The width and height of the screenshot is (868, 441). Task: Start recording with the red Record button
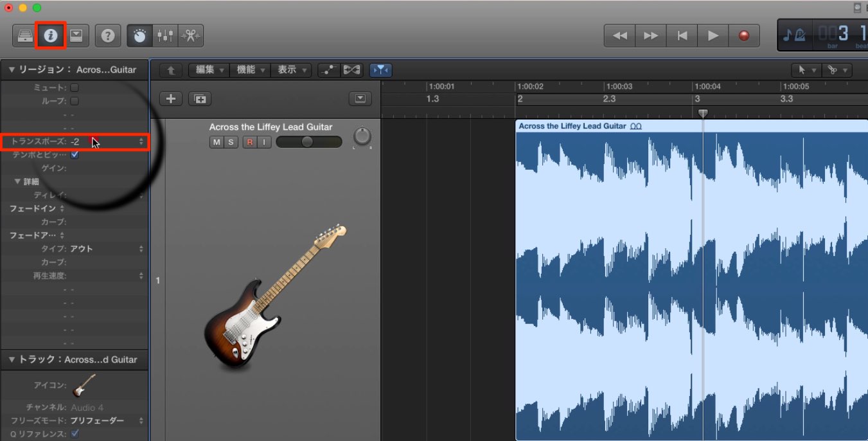(744, 36)
